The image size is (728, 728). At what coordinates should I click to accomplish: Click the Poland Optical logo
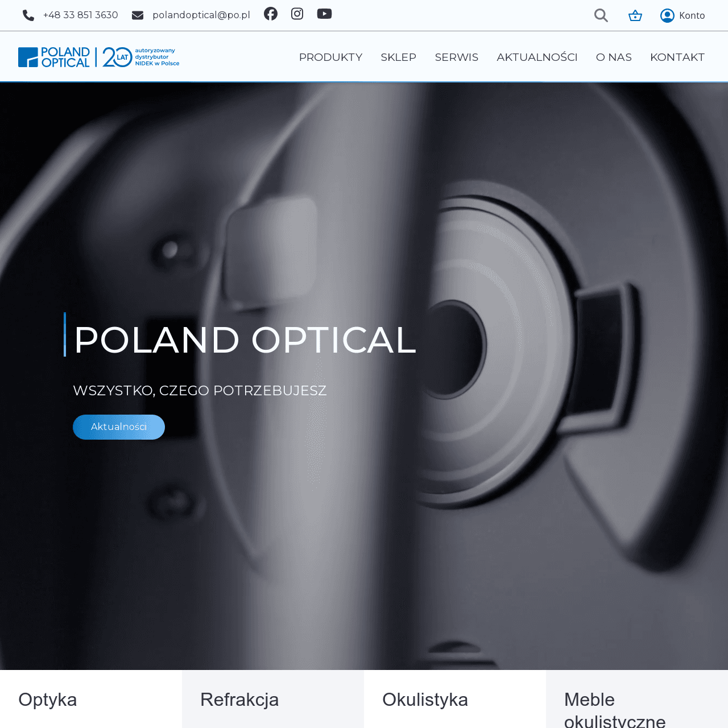[x=98, y=56]
